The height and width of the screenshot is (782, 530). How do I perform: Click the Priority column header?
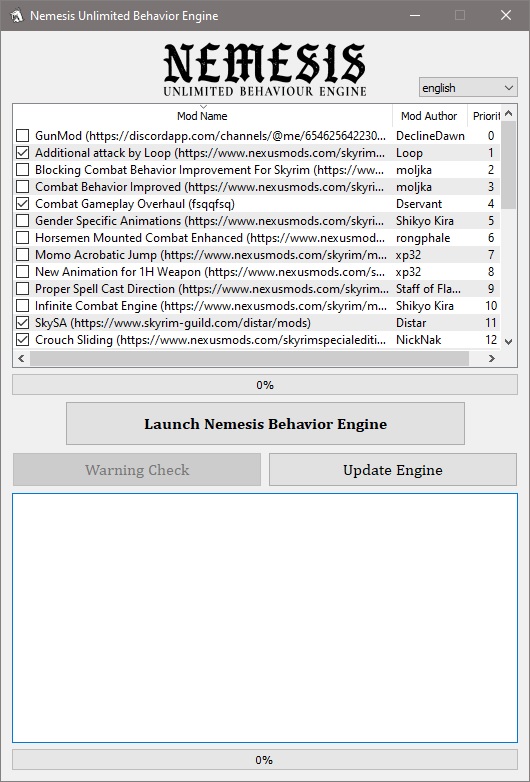click(485, 116)
